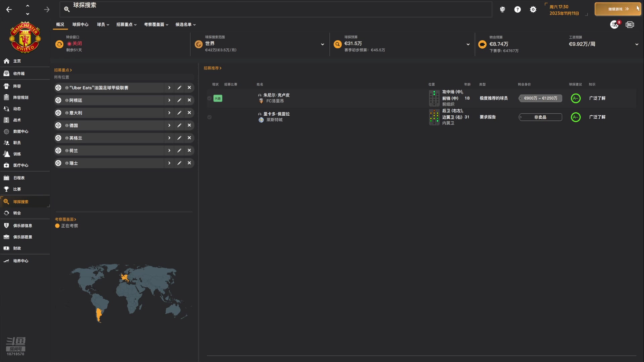The image size is (644, 362).
Task: Open 医疗中心 medical centre in sidebar
Action: [25, 165]
